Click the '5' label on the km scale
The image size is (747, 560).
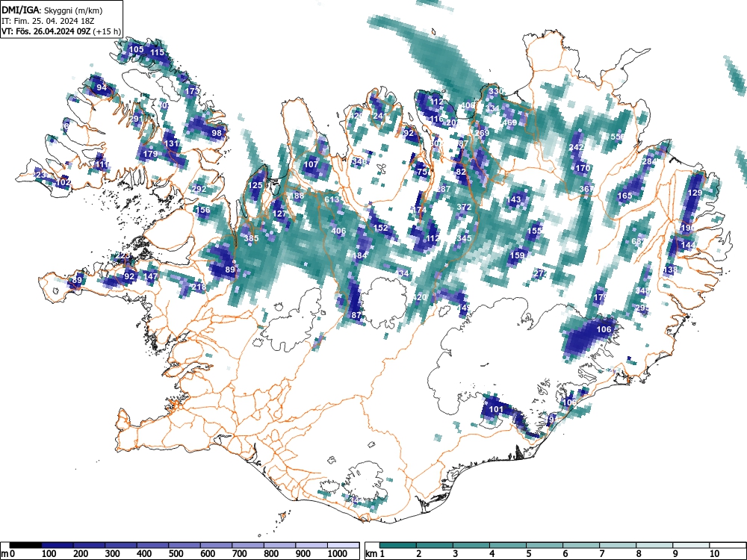tap(528, 554)
